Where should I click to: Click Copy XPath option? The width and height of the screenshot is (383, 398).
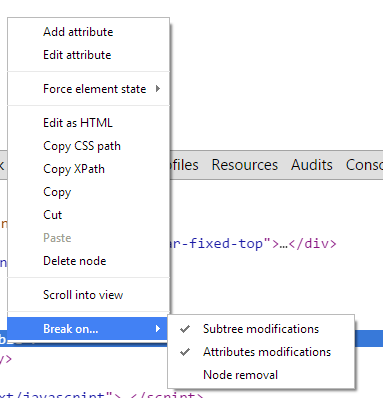tap(88, 169)
